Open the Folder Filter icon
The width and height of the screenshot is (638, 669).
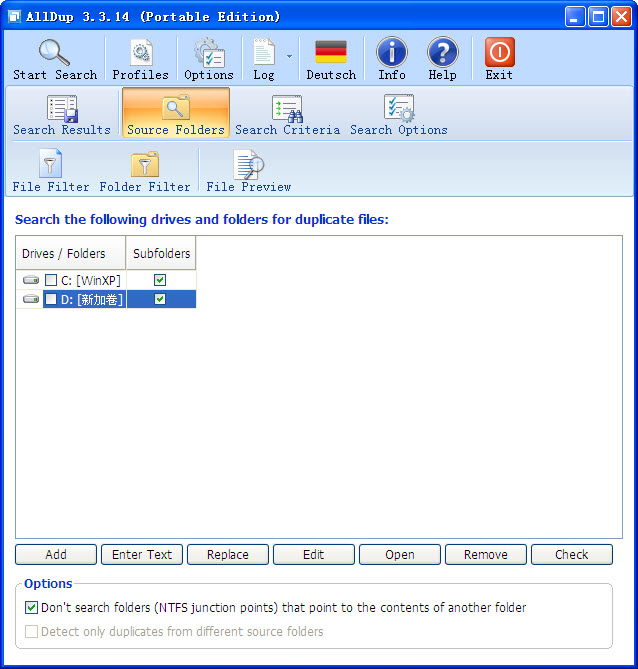point(144,164)
